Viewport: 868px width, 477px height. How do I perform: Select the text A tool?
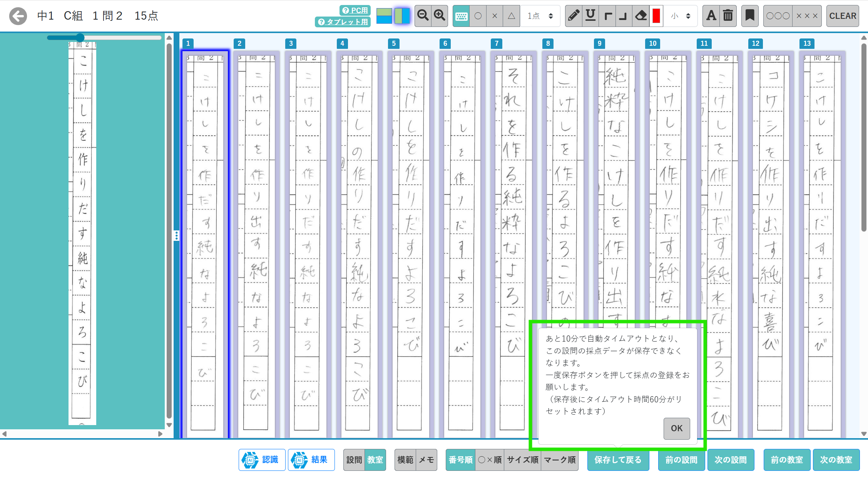pos(711,16)
